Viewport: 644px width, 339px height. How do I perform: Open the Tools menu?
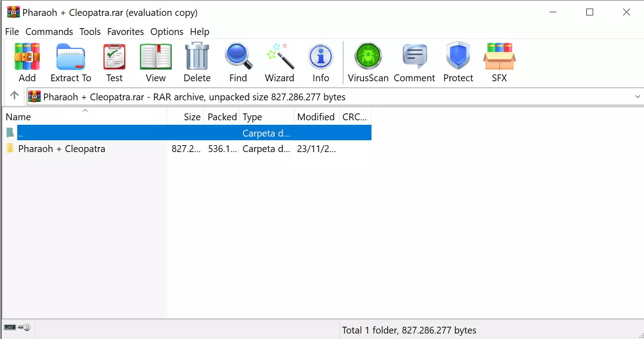click(90, 32)
